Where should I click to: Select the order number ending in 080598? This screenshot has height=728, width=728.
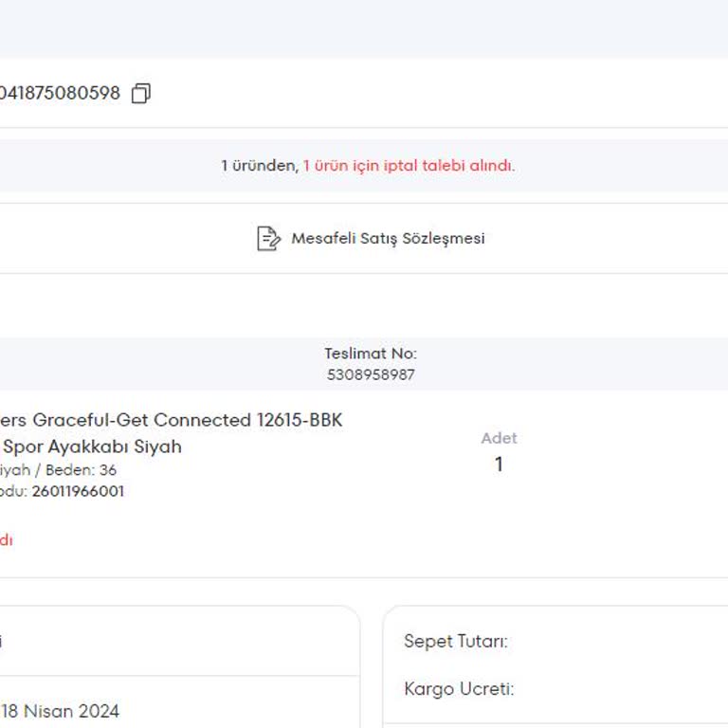(60, 93)
